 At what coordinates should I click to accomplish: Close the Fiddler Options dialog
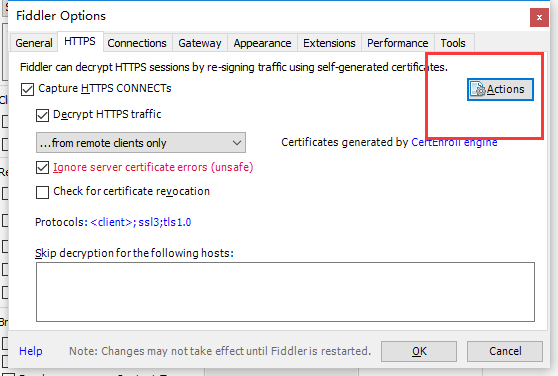[x=539, y=17]
